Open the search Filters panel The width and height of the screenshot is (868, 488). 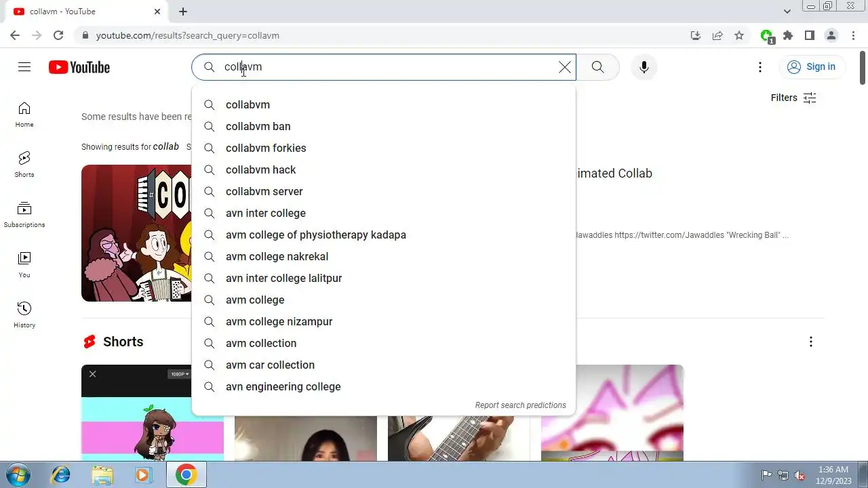pos(793,98)
